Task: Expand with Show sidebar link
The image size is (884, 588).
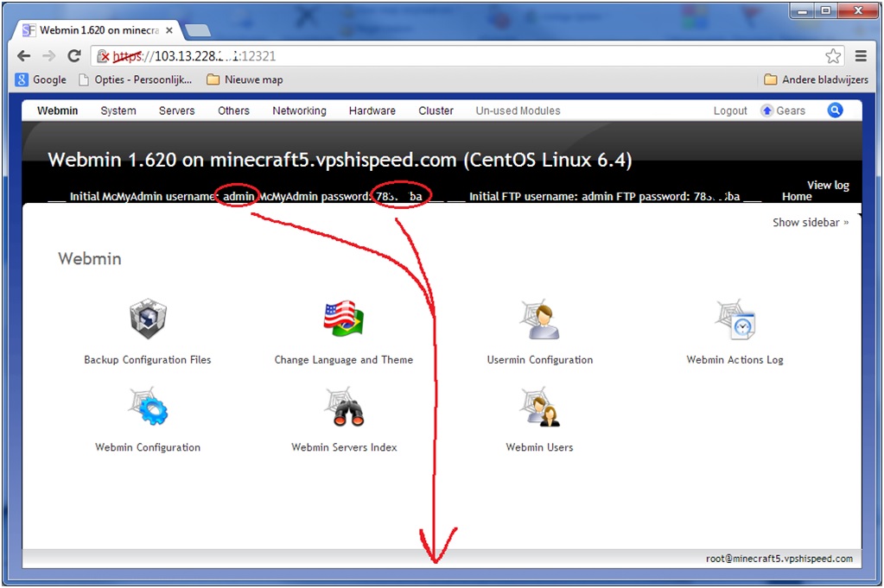Action: [811, 223]
